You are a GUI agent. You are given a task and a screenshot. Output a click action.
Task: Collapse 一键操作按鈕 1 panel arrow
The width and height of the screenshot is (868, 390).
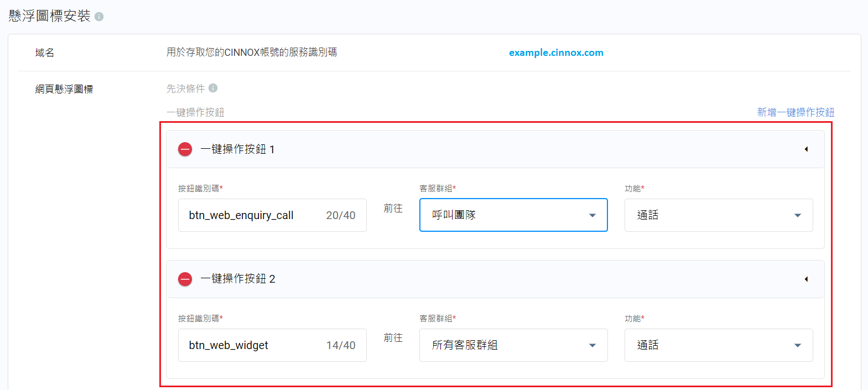[806, 149]
